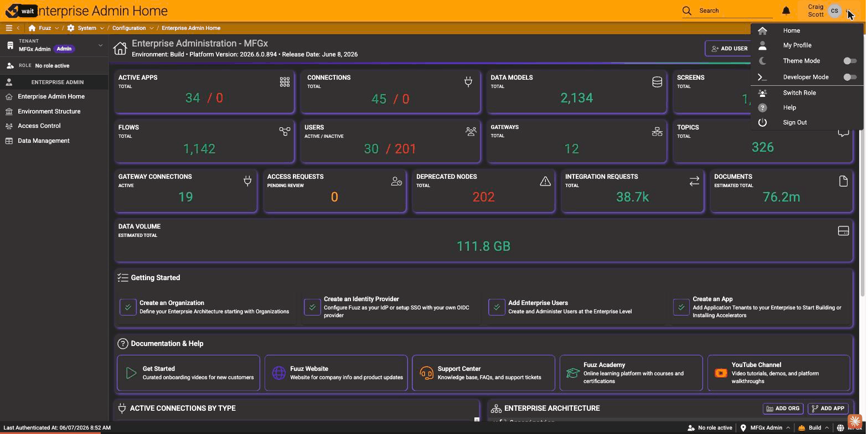
Task: Click the No role active status bar entry
Action: (x=709, y=427)
